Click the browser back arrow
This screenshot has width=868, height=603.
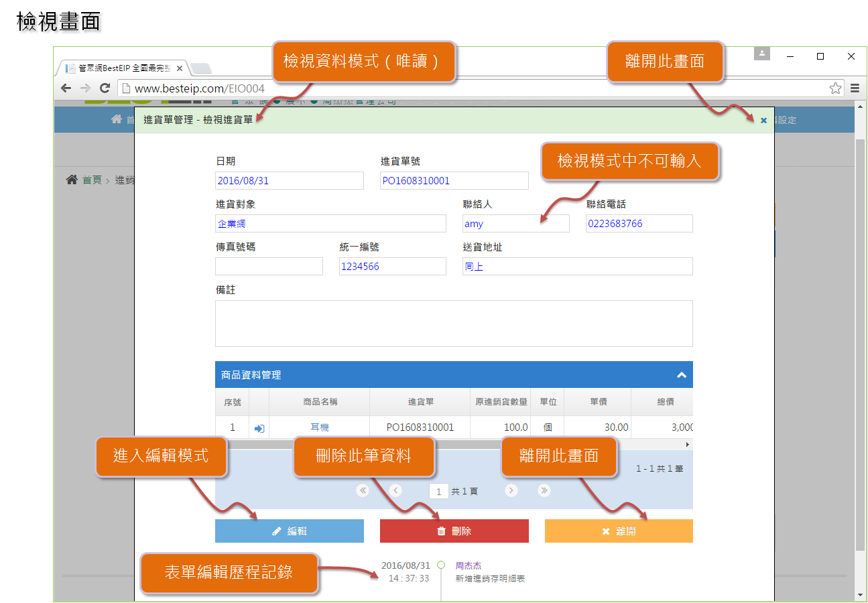click(x=66, y=88)
